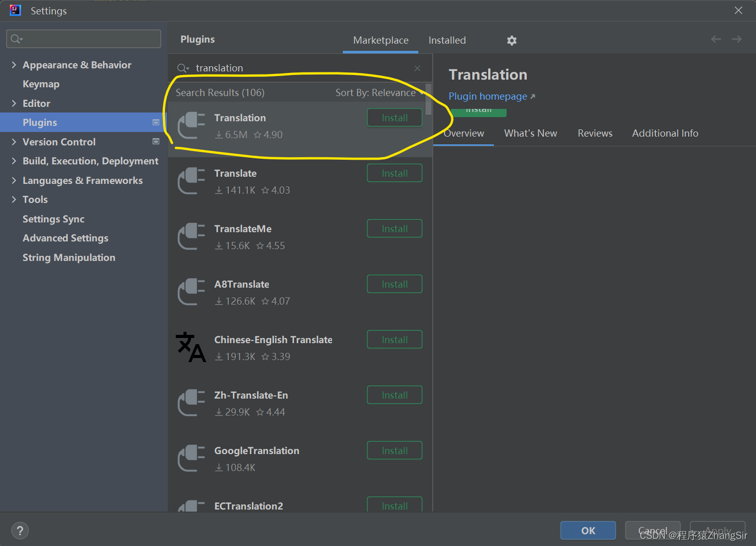Open the plugins settings gear menu
This screenshot has width=756, height=546.
pyautogui.click(x=511, y=41)
